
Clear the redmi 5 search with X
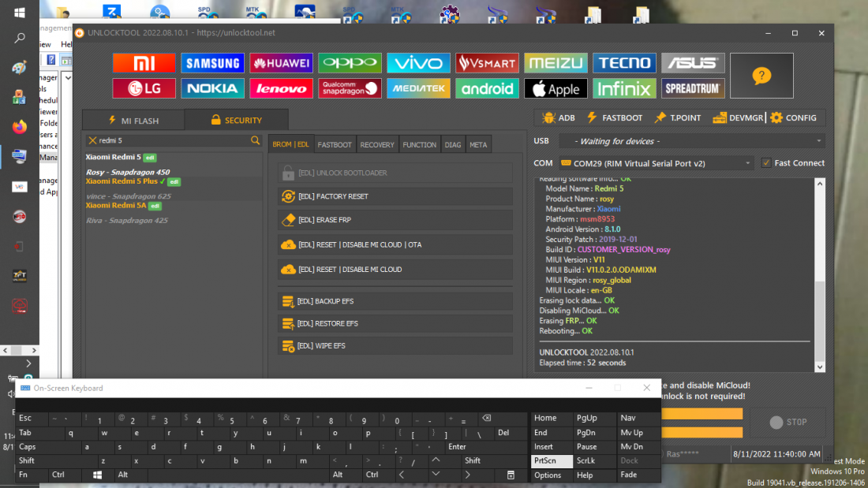92,140
